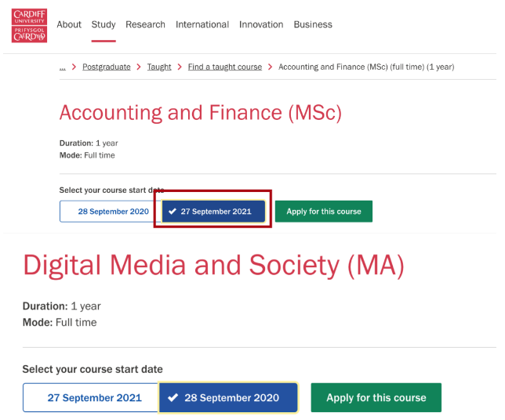Select 27 September 2021 for Accounting and Finance
Viewport: 505px width, 420px height.
point(213,212)
